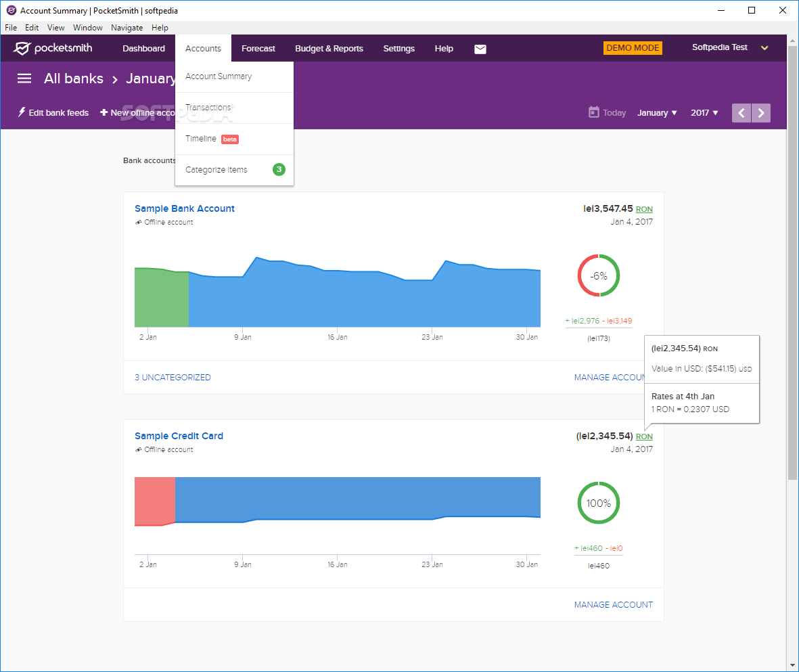Open the Window menu

click(88, 28)
